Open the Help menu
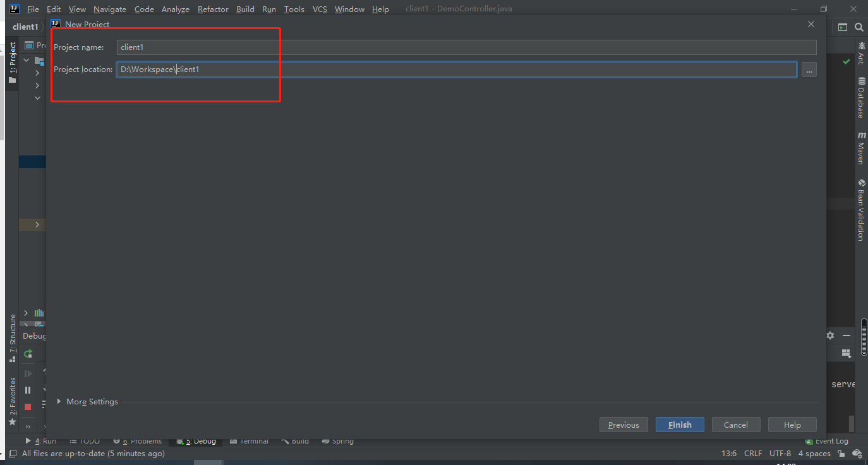The height and width of the screenshot is (465, 868). click(380, 9)
